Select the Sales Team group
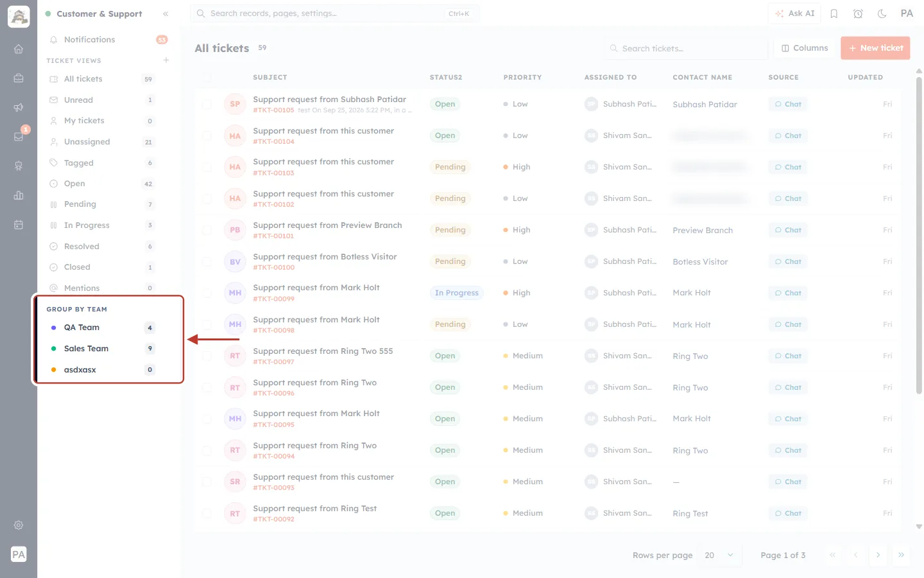The width and height of the screenshot is (924, 578). (101, 349)
